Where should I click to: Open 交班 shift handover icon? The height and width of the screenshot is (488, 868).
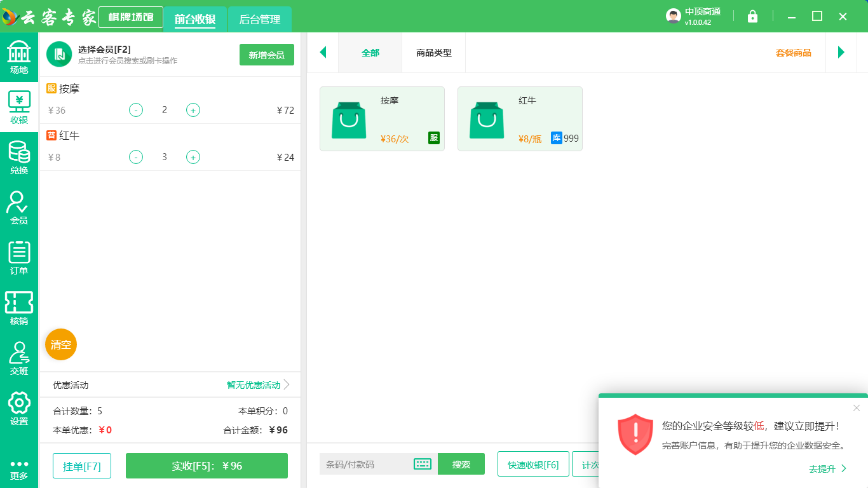tap(19, 358)
